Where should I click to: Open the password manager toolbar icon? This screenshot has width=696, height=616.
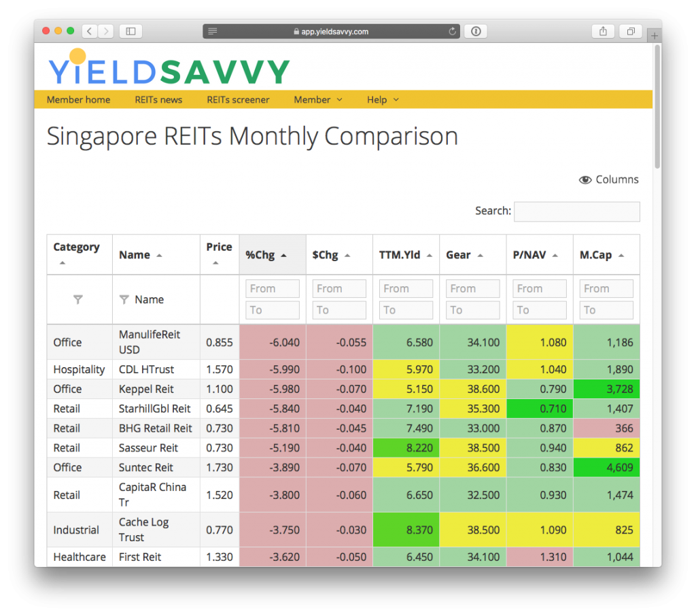(x=476, y=31)
